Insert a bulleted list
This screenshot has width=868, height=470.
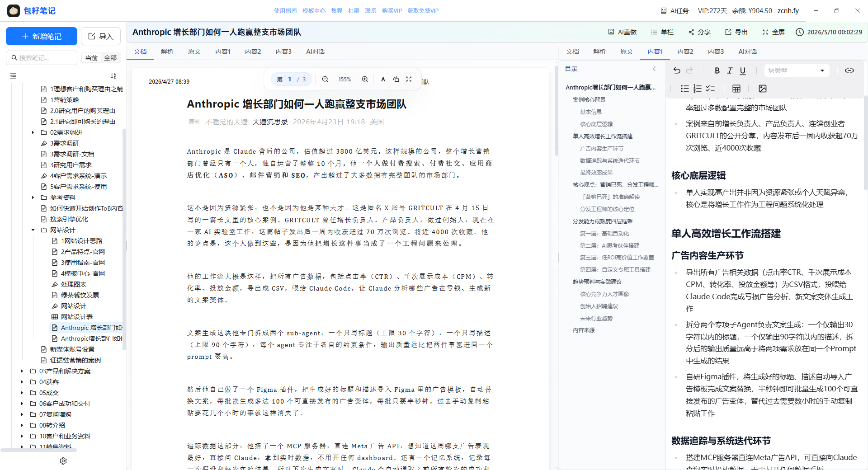point(685,89)
